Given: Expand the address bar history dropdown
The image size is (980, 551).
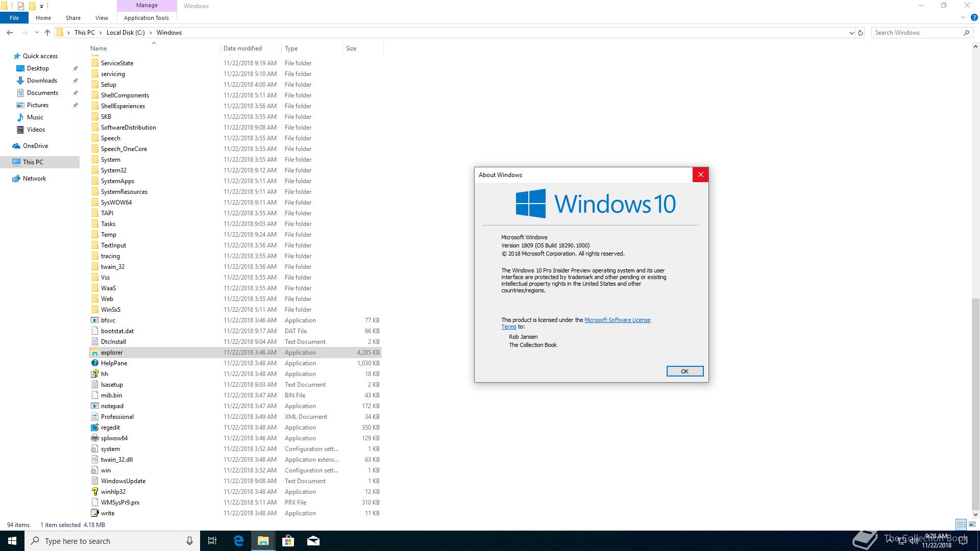Looking at the screenshot, I should 851,33.
